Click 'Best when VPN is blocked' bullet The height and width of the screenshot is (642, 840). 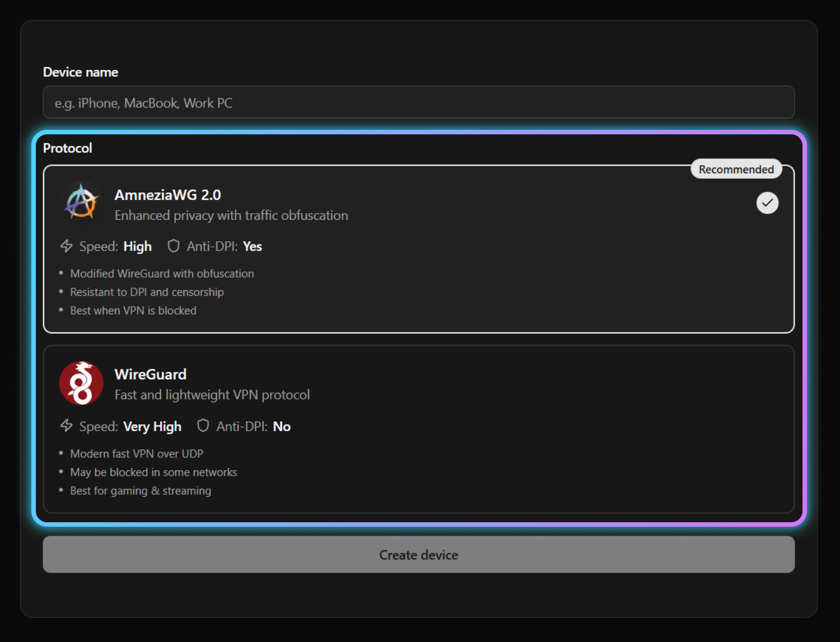[133, 311]
